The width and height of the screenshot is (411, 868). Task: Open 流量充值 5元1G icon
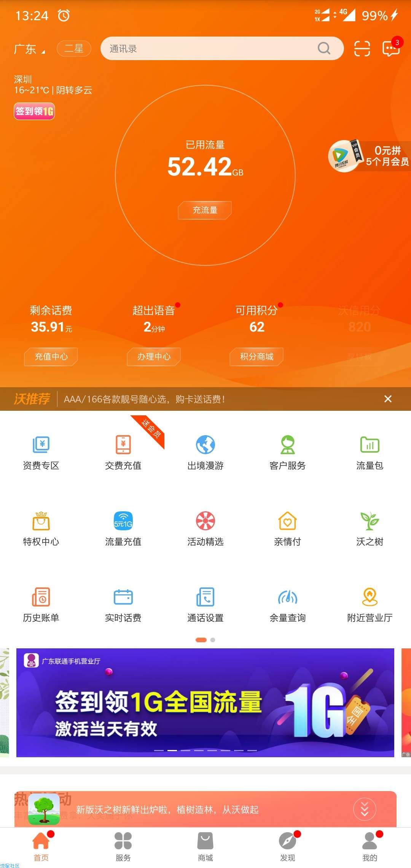[x=123, y=521]
